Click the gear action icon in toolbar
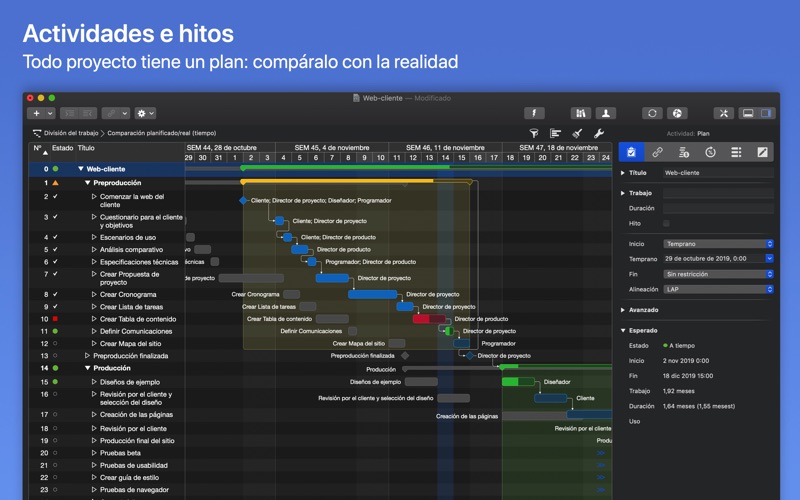 [x=145, y=113]
